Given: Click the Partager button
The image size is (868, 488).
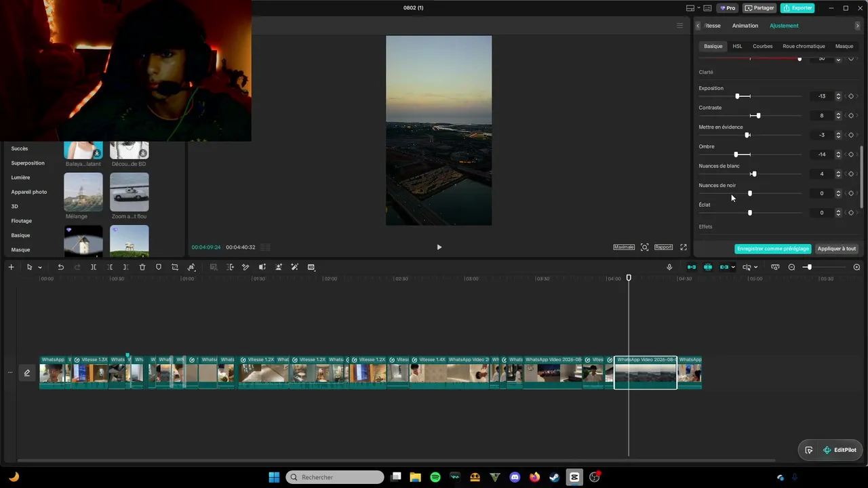Looking at the screenshot, I should 759,8.
